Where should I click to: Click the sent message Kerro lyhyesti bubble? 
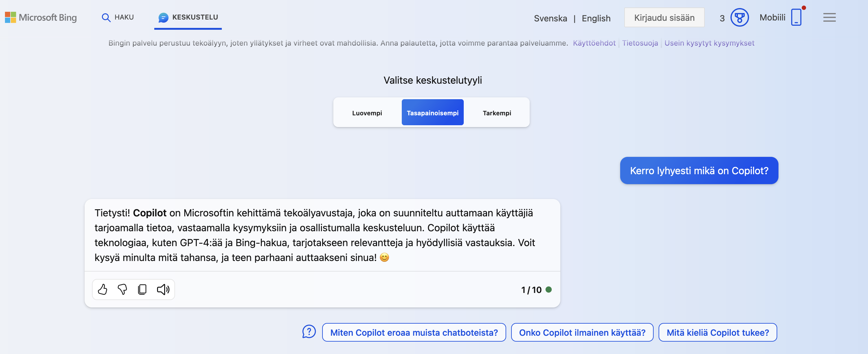[699, 170]
